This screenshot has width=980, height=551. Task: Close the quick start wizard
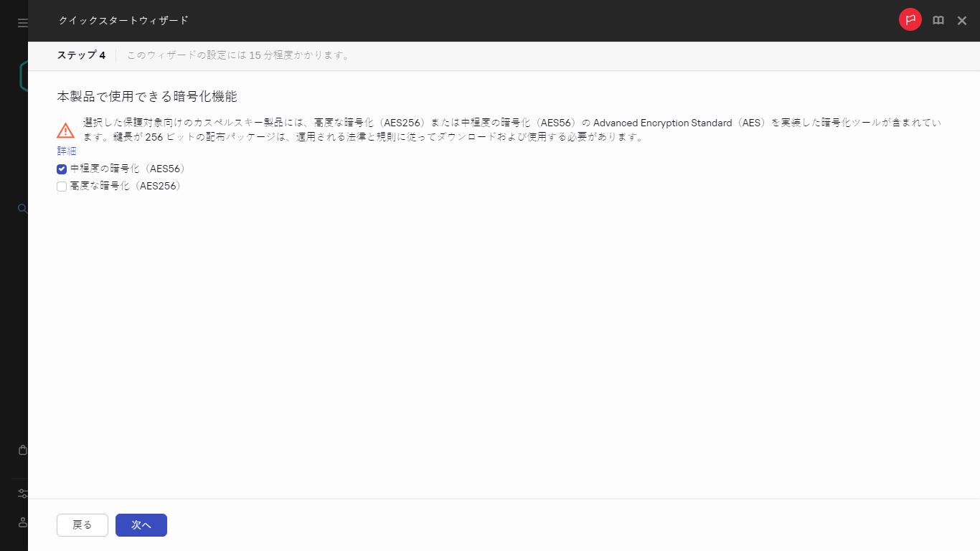point(962,20)
